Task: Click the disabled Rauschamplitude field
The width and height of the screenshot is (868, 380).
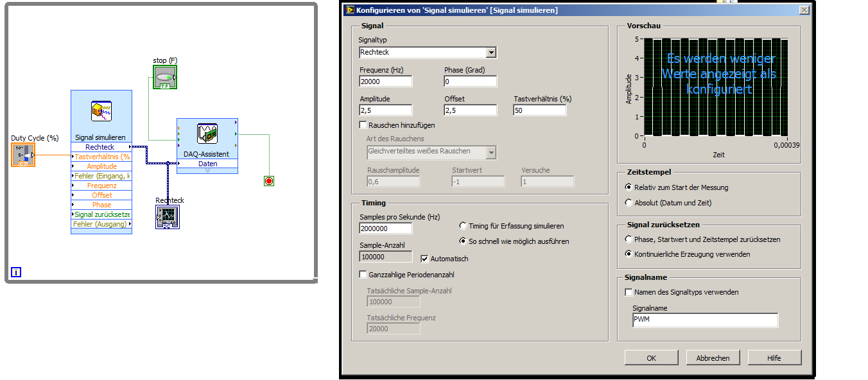Action: [x=394, y=182]
